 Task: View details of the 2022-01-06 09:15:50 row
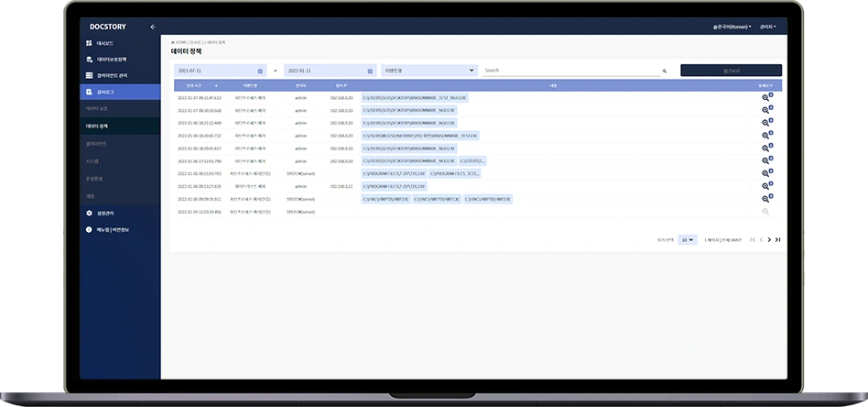click(766, 173)
